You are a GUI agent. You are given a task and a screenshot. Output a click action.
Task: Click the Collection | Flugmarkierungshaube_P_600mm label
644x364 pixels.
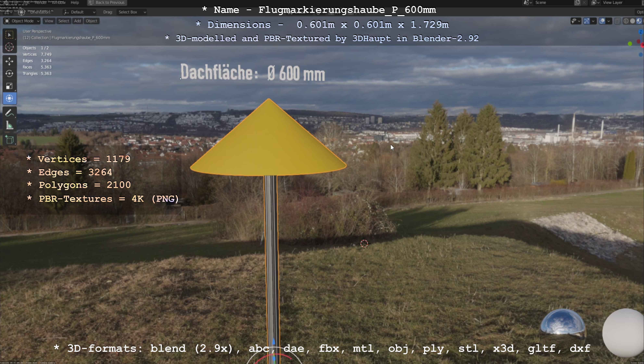point(66,38)
